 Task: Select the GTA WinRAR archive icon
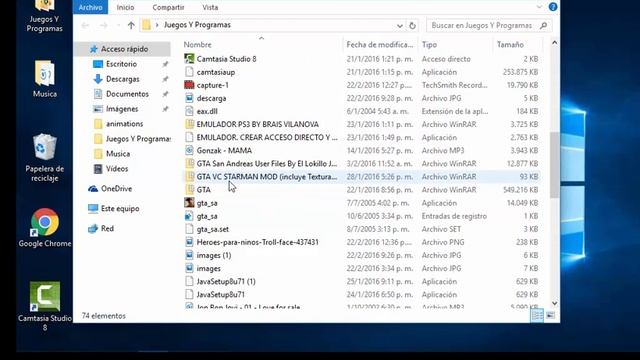pos(189,190)
